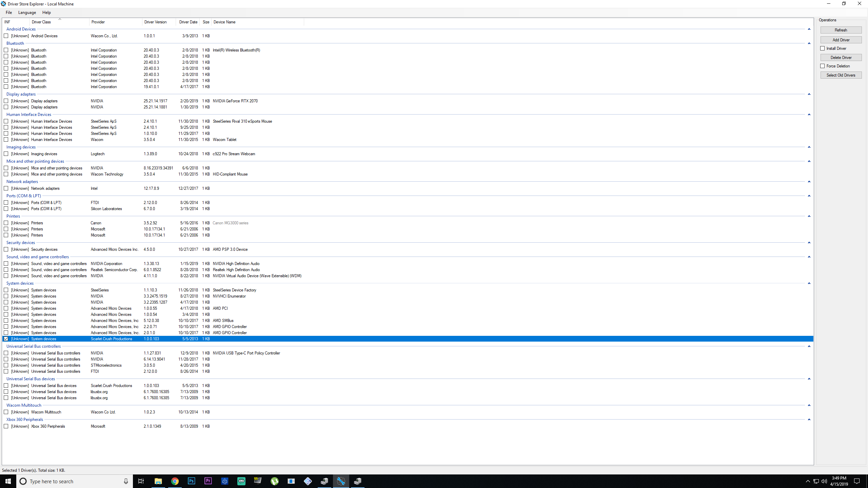Check the SteelSeries Rival 310 eSports Mouse driver
This screenshot has width=868, height=488.
6,121
